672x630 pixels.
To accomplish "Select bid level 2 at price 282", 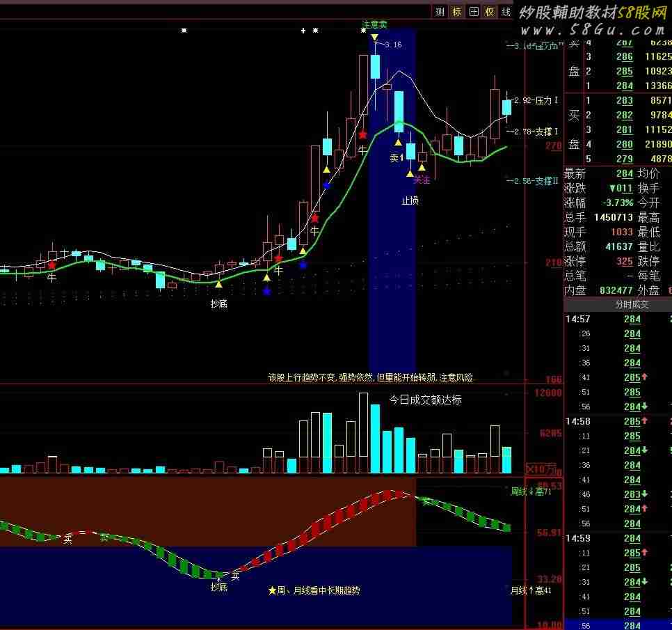I will [x=628, y=115].
